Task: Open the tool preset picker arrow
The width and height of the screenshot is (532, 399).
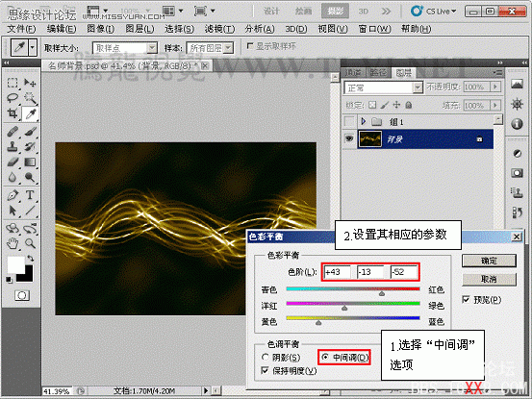Action: [x=33, y=48]
